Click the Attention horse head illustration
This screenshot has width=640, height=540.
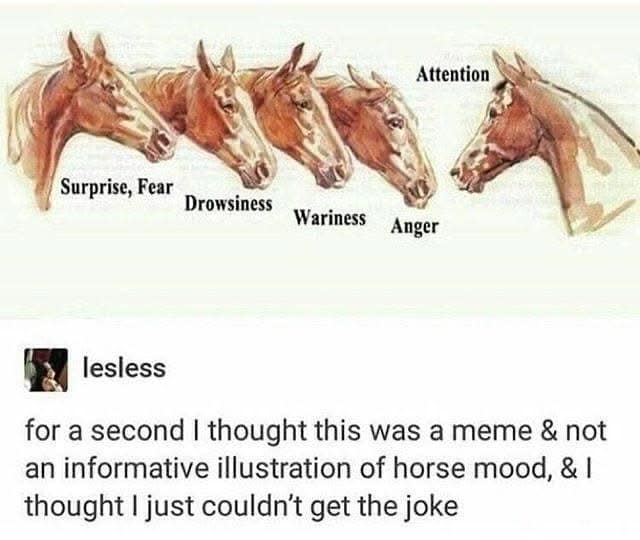539,139
